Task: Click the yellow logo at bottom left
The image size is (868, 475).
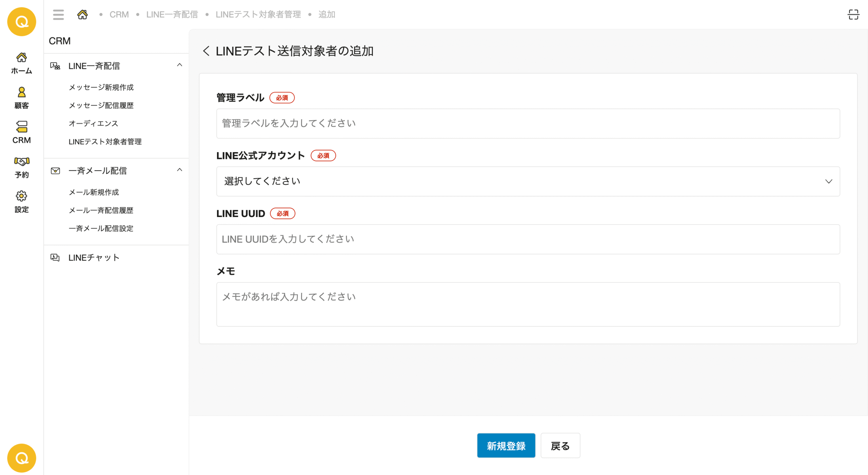Action: 22,458
